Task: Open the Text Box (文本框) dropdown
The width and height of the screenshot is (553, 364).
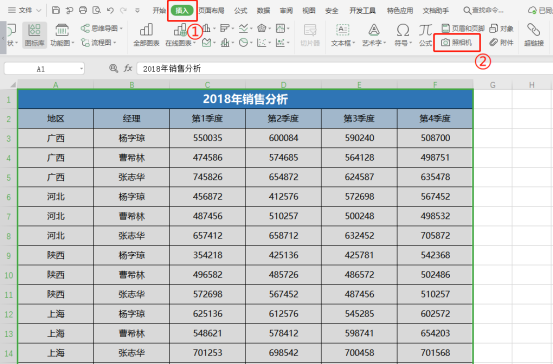Action: [342, 35]
